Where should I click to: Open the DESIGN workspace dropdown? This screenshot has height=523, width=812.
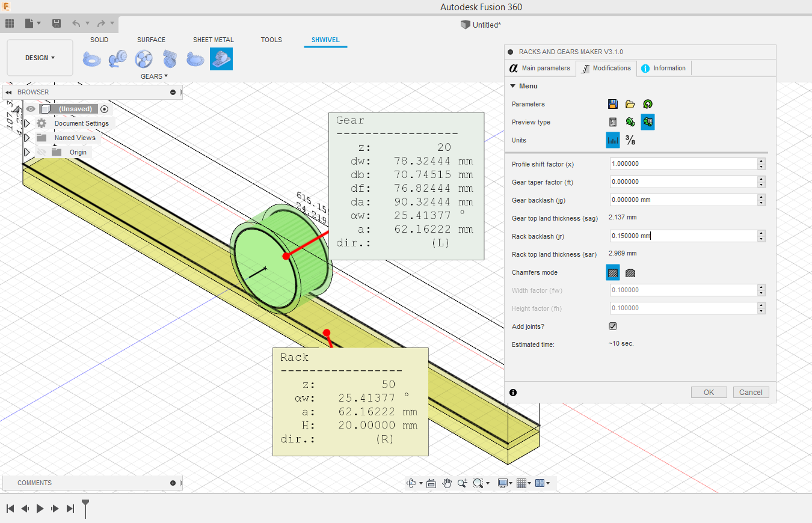pyautogui.click(x=40, y=58)
